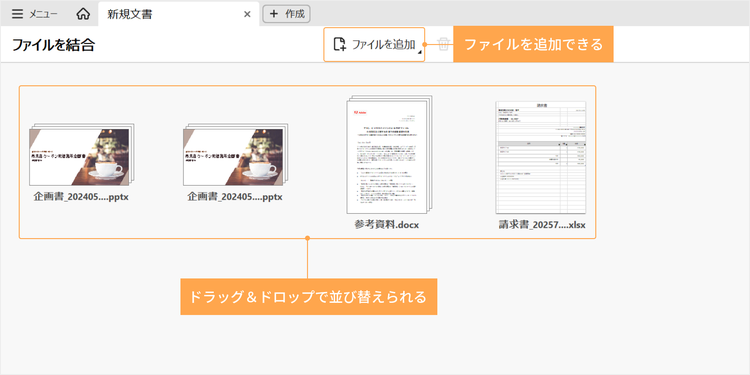
Task: Open the hamburger メニュー icon
Action: [x=17, y=14]
